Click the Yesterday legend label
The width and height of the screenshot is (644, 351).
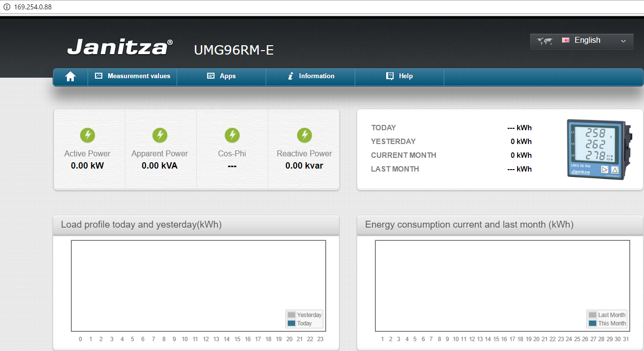309,315
